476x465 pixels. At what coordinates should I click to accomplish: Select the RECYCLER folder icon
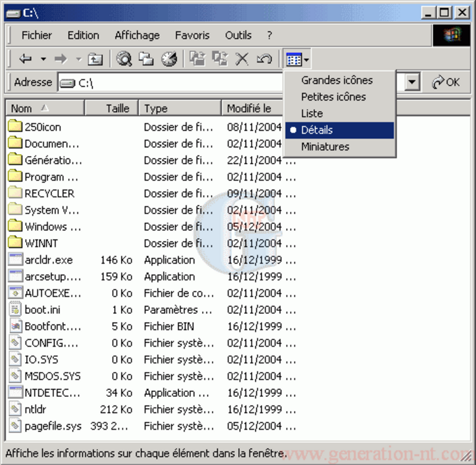point(15,193)
